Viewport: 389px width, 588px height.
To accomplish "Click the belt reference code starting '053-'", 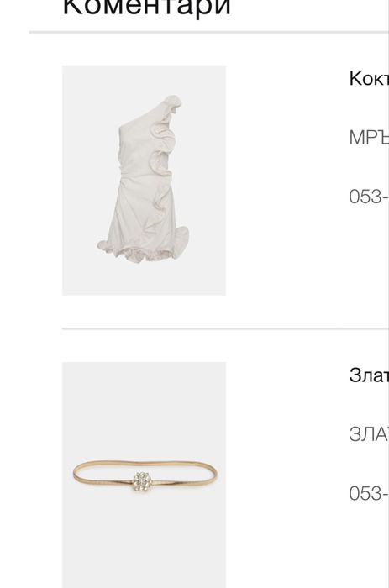I will coord(369,493).
